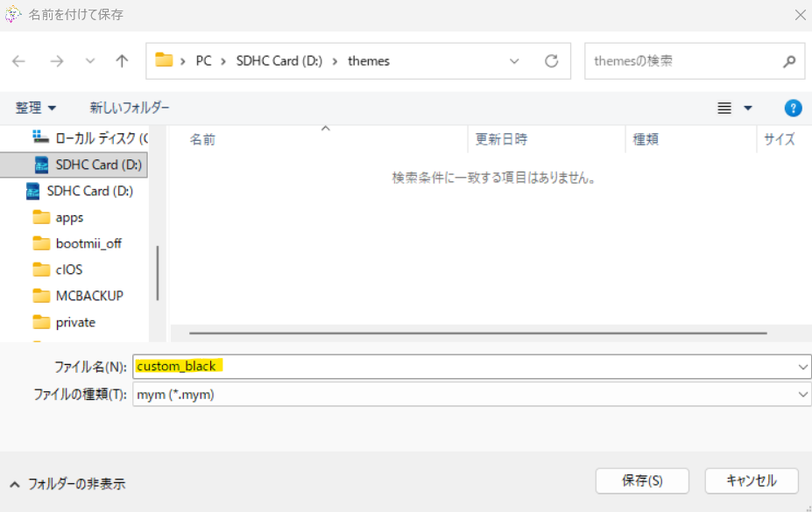Viewport: 812px width, 512px height.
Task: Click 新しいフォルダー to create folder
Action: click(130, 108)
